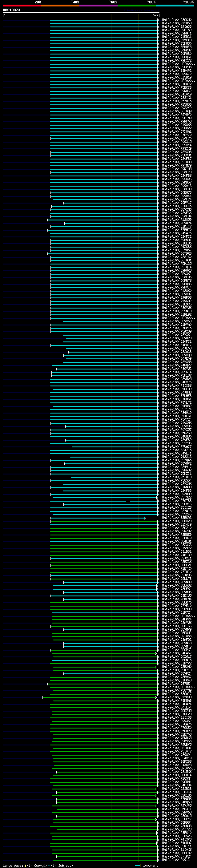The image size is (197, 868).
Task: Click the Large gaps legend text
Action: [38, 865]
